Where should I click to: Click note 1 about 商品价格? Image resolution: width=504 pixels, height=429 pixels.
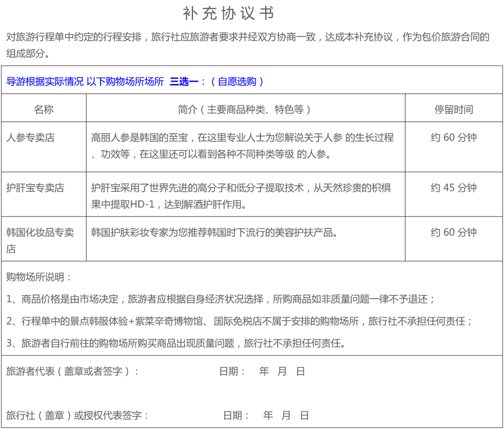pos(221,299)
